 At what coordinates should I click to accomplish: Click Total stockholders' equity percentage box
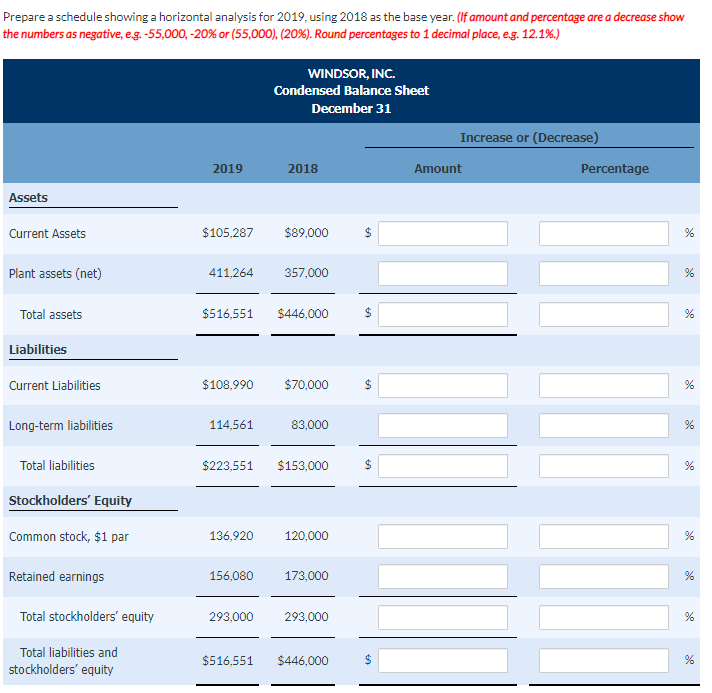pos(603,617)
